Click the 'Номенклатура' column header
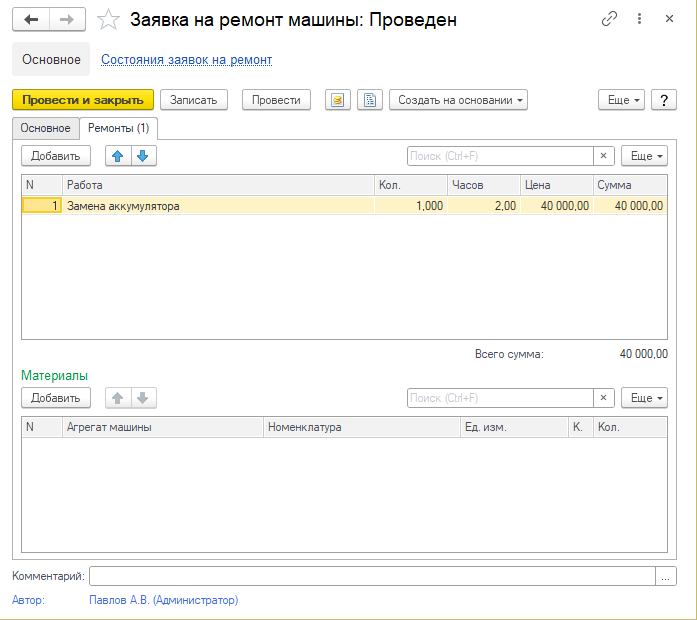The width and height of the screenshot is (697, 620). click(x=362, y=427)
